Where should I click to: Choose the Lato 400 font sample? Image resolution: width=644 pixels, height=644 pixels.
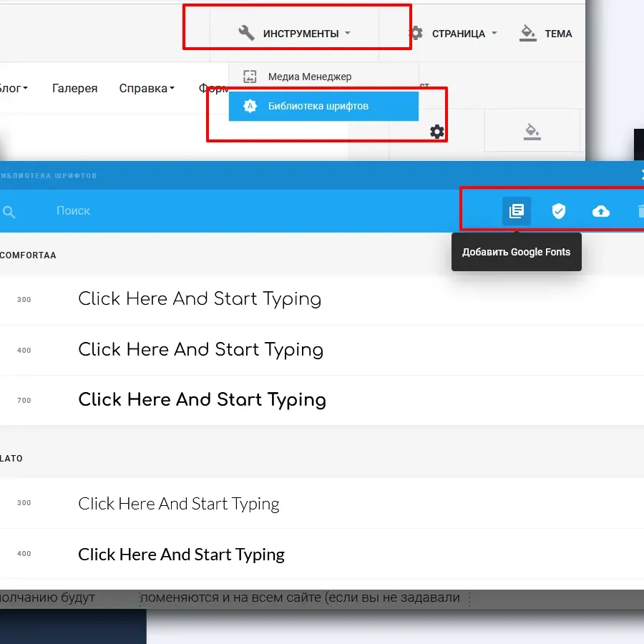tap(181, 555)
